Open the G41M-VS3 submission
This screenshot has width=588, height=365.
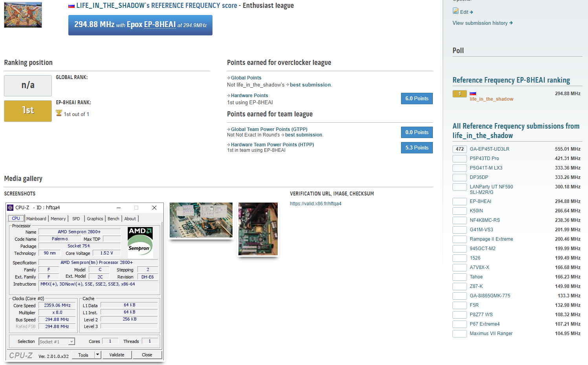[482, 230]
